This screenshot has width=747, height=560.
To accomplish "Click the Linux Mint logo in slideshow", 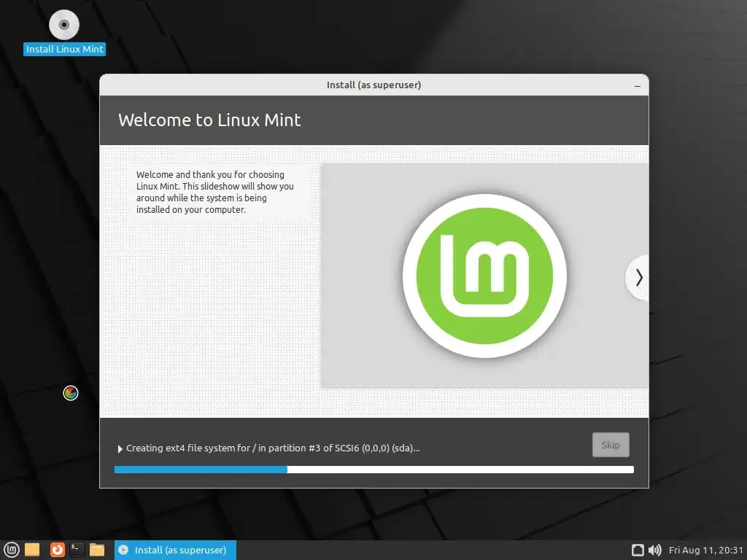I will pyautogui.click(x=484, y=276).
